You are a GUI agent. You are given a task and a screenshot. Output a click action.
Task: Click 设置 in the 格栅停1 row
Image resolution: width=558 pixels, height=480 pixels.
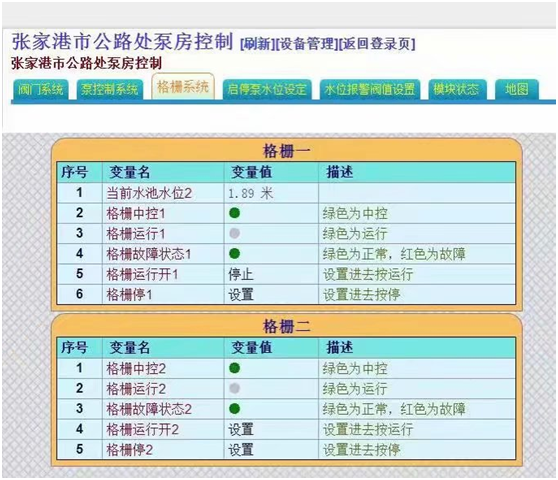point(241,295)
